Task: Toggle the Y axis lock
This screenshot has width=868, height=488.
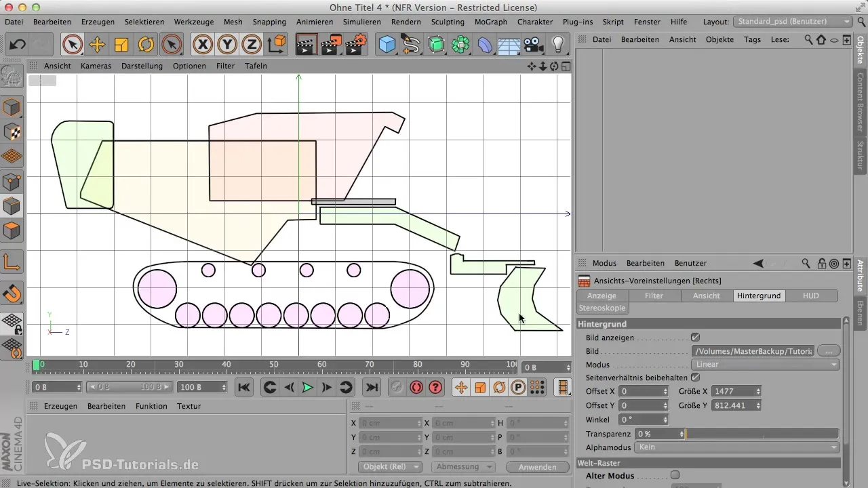Action: click(x=227, y=45)
